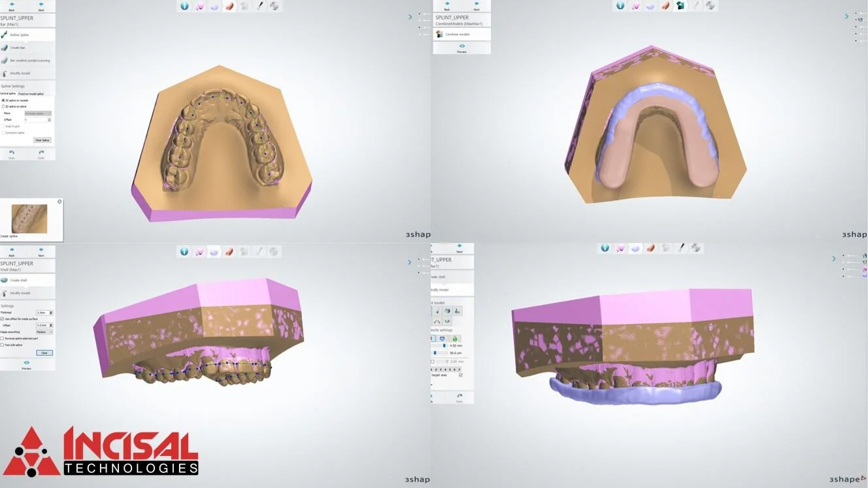Click the Offset stepper in Spline Settings
The image size is (868, 488).
click(x=49, y=120)
